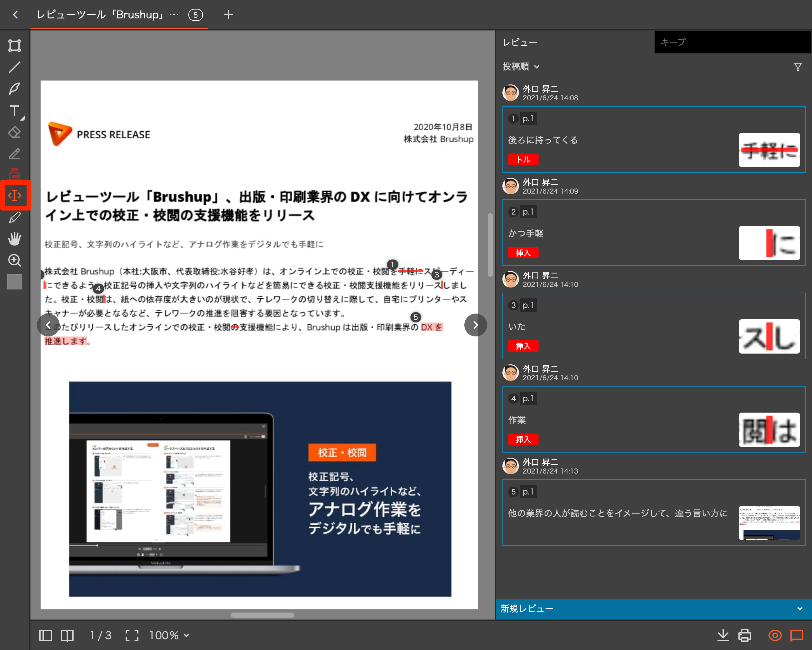Toggle fullscreen fit view

tap(132, 636)
